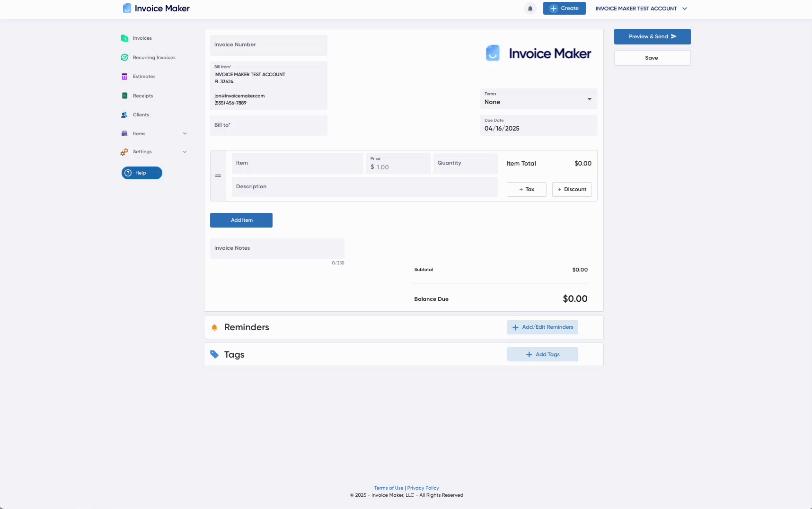The height and width of the screenshot is (509, 812).
Task: Click Add/Edit Reminders
Action: pyautogui.click(x=542, y=327)
